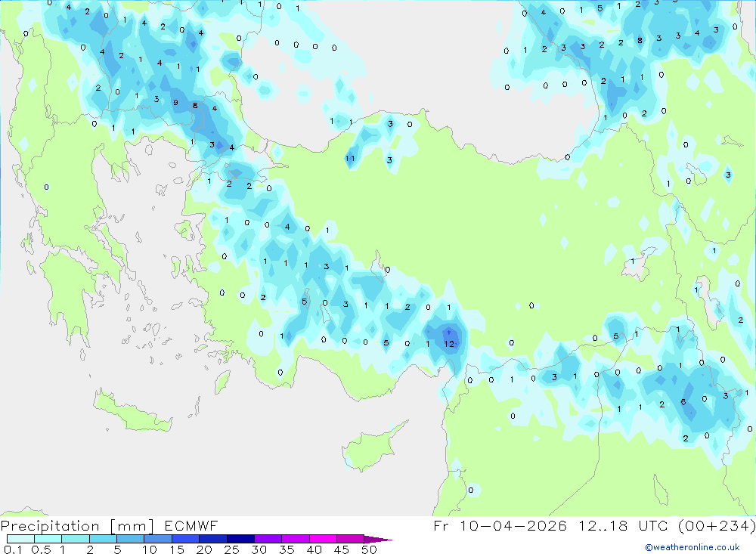Select the 35–40 mm legend color swatch

click(x=296, y=539)
